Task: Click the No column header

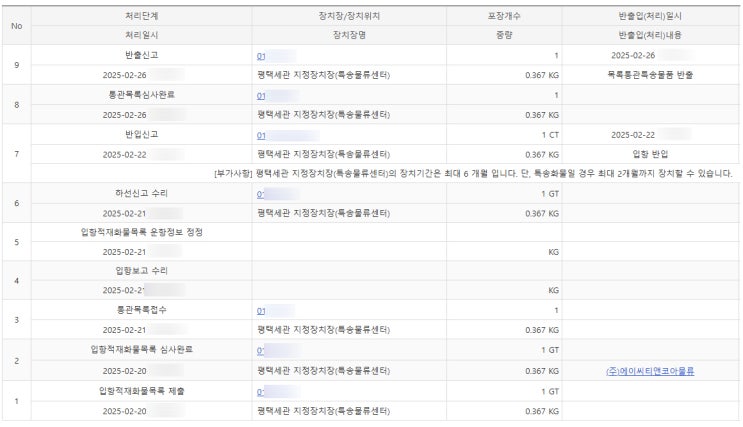Action: coord(17,26)
